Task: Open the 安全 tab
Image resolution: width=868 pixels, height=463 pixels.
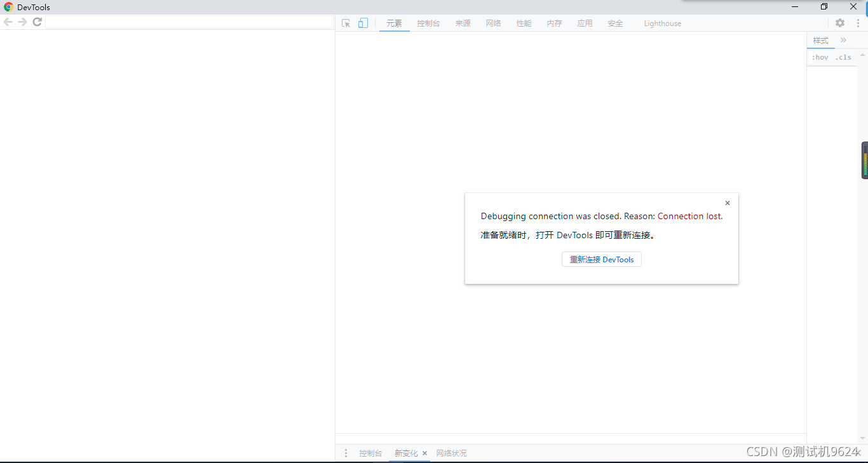Action: pyautogui.click(x=615, y=23)
